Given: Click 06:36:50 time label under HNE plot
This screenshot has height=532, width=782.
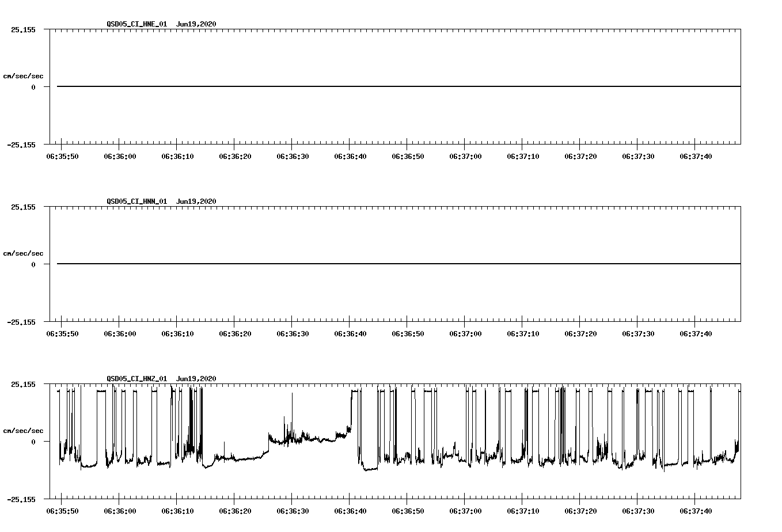Looking at the screenshot, I should [x=408, y=157].
